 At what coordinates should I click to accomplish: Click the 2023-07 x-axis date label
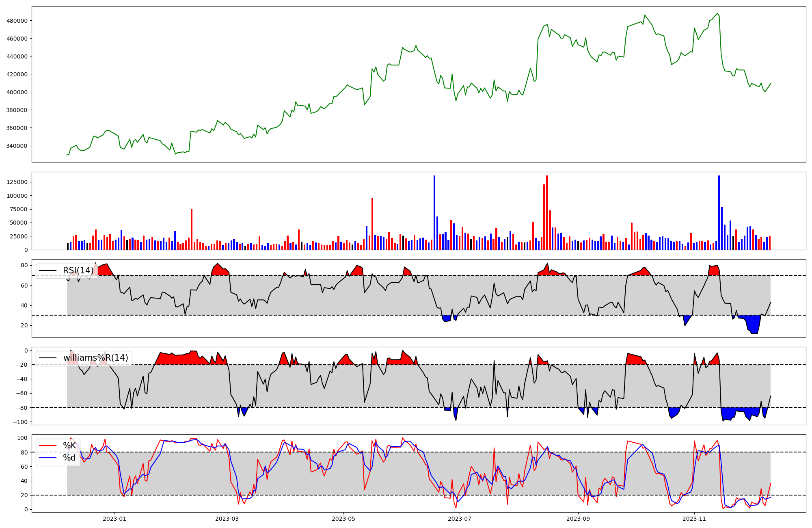coord(460,519)
